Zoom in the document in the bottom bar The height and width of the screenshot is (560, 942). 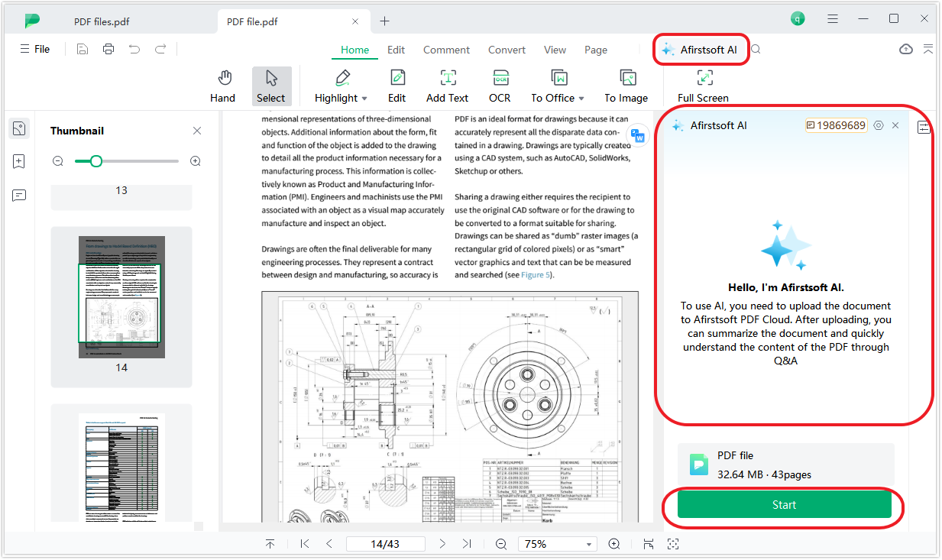(614, 544)
